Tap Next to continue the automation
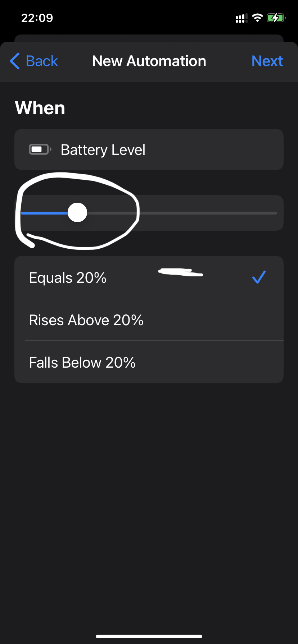Image resolution: width=298 pixels, height=644 pixels. [x=267, y=61]
